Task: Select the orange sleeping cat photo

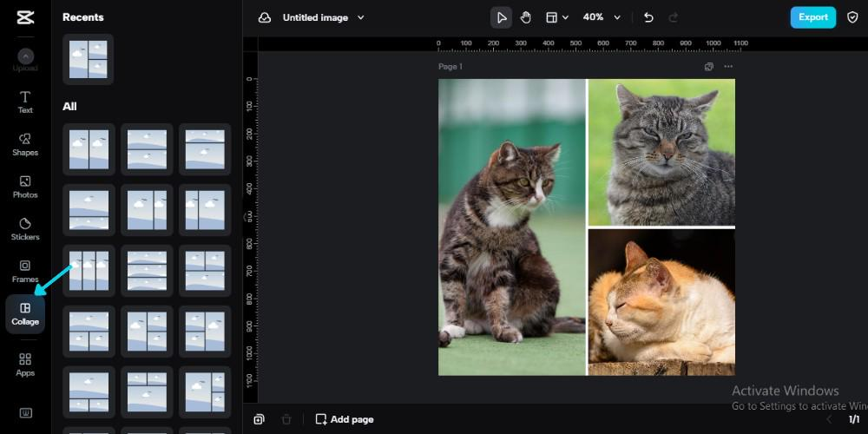Action: [661, 301]
